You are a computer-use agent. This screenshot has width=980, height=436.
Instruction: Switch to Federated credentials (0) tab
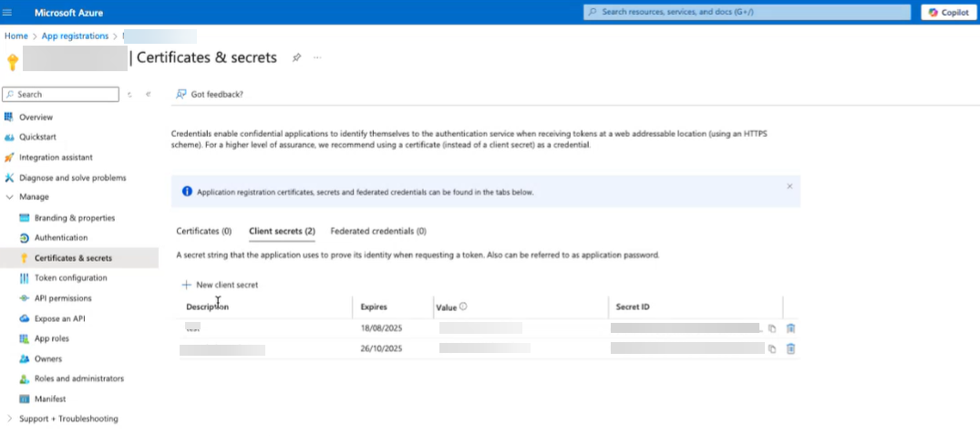[378, 231]
